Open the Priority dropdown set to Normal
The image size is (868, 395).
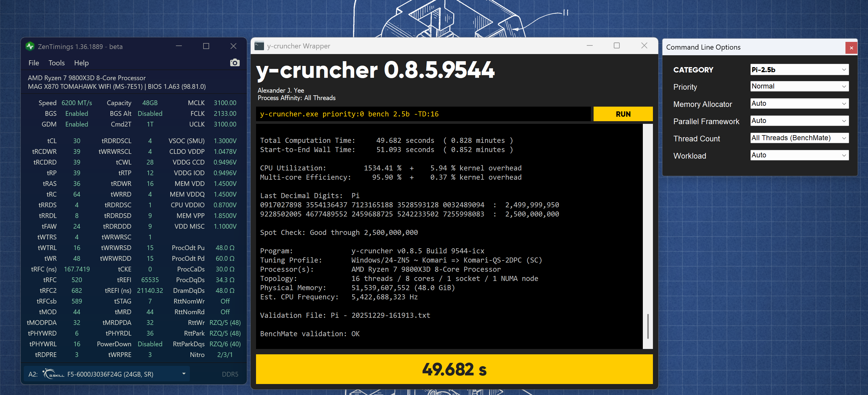(799, 86)
